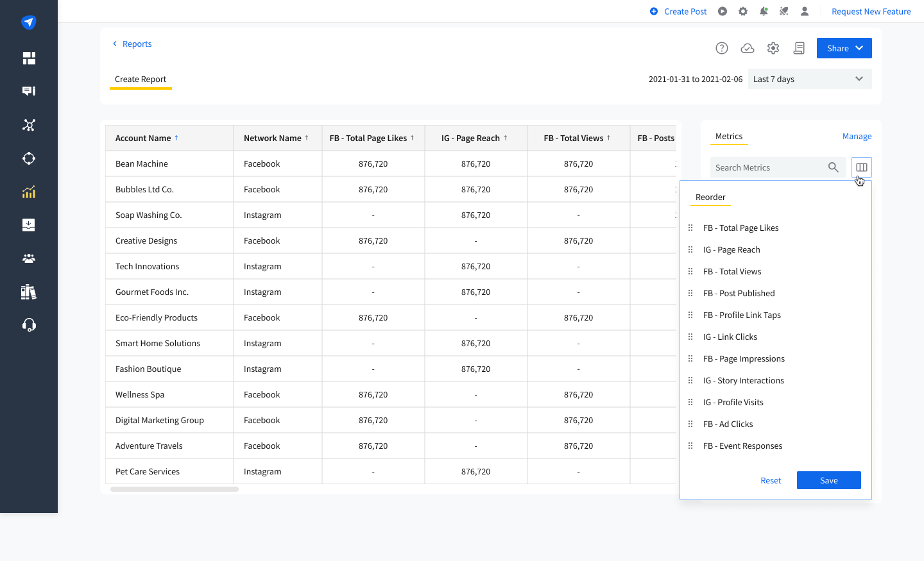Expand the Share button dropdown
This screenshot has height=561, width=924.
[859, 48]
